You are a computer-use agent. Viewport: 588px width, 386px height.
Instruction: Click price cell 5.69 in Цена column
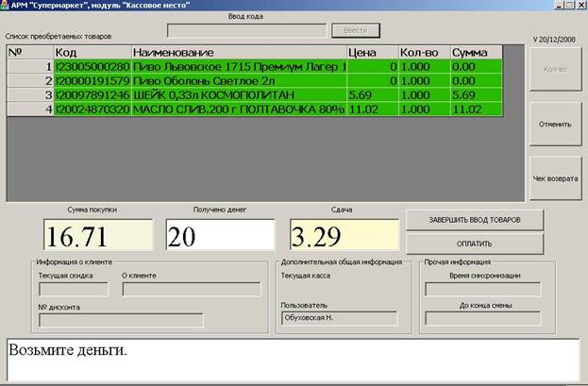tap(373, 95)
